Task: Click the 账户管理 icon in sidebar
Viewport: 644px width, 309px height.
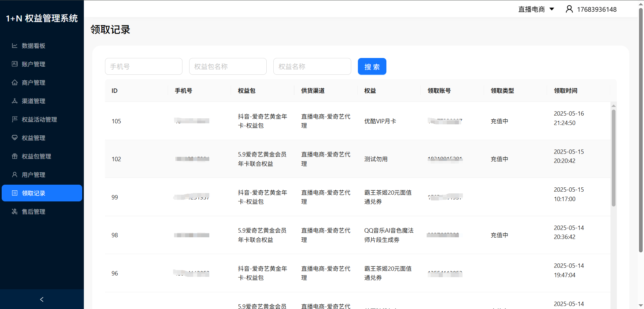Action: pos(14,64)
